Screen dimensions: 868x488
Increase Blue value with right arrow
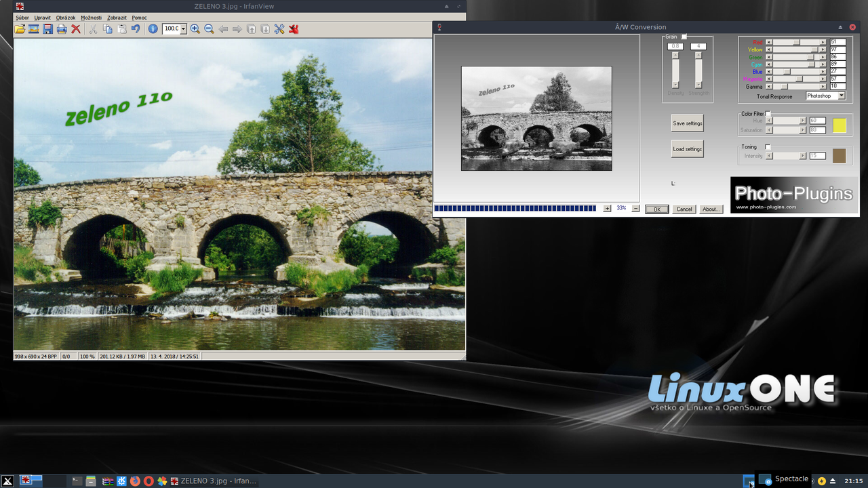[823, 72]
